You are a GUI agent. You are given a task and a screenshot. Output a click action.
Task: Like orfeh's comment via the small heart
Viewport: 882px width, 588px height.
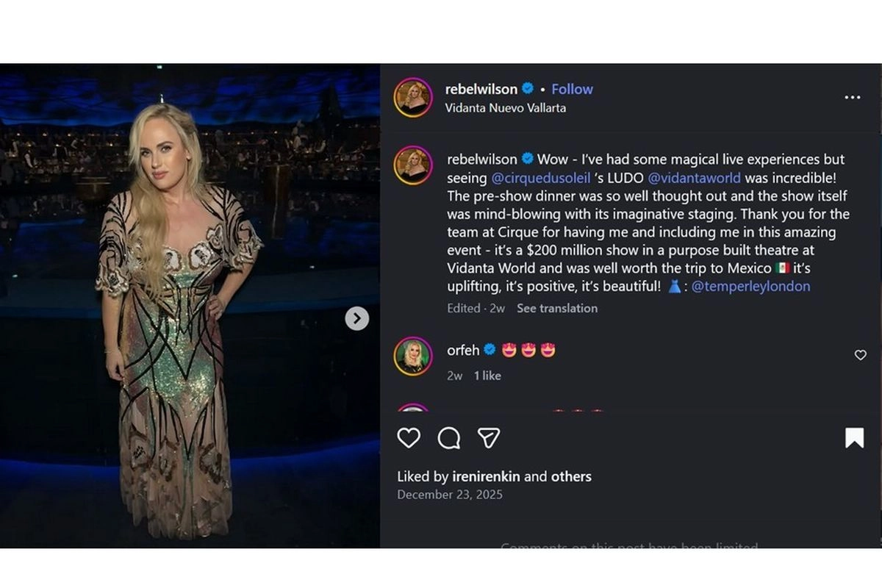pos(860,355)
